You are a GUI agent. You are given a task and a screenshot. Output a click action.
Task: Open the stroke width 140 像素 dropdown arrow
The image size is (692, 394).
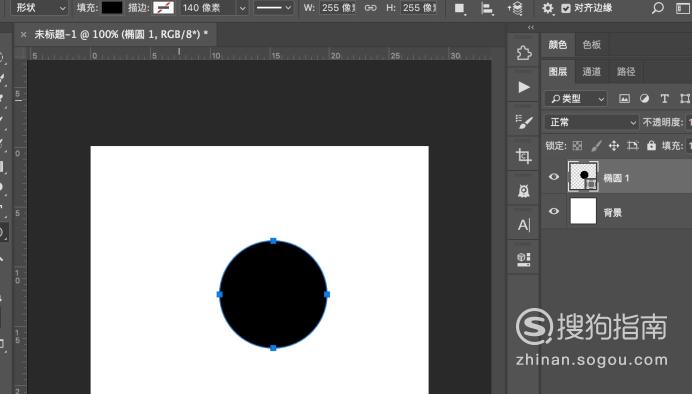[x=242, y=8]
